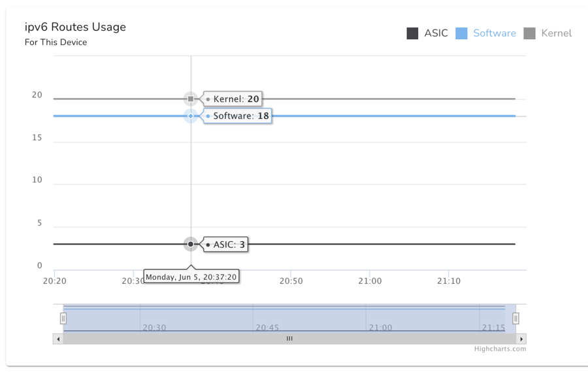The image size is (588, 374).
Task: Click the navigator left range handle
Action: [x=63, y=318]
